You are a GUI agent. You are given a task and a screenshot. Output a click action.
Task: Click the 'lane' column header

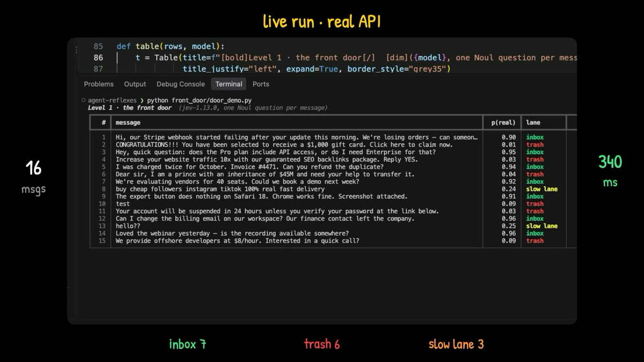533,123
